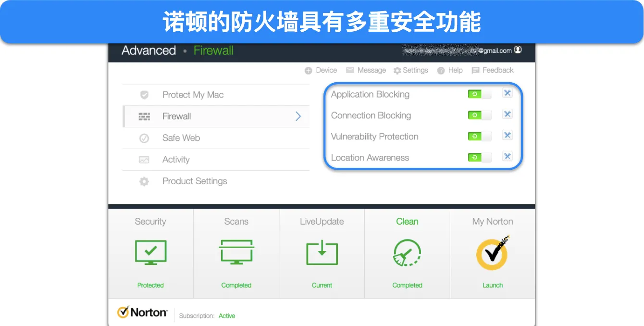644x326 pixels.
Task: Select Protect My Mac menu item
Action: tap(216, 95)
